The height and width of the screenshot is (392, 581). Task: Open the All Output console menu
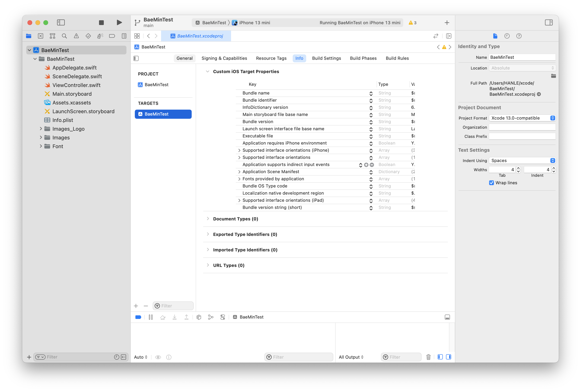coord(351,357)
